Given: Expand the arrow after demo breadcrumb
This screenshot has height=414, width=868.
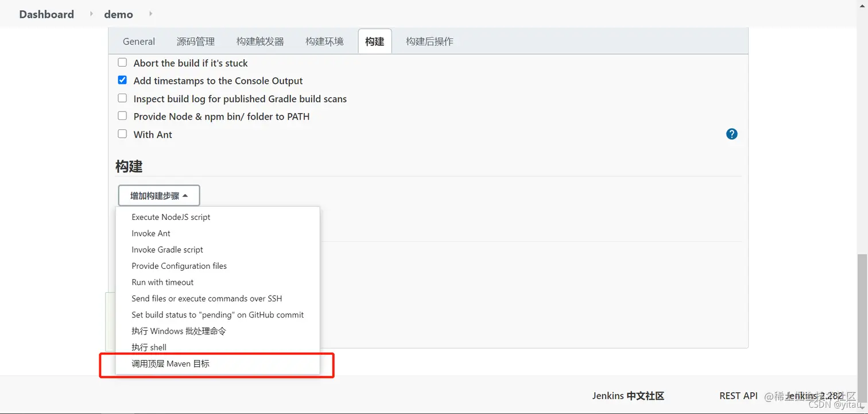Looking at the screenshot, I should point(151,14).
